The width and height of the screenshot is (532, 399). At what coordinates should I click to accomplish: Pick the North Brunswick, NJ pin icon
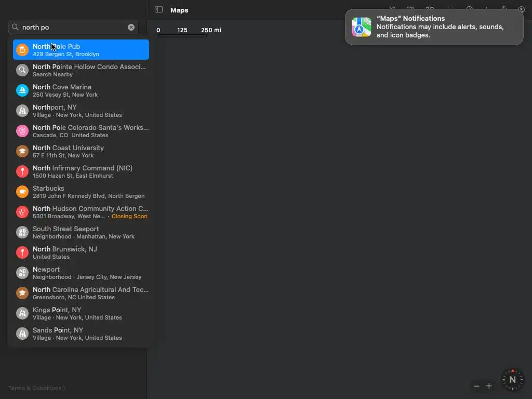[22, 252]
